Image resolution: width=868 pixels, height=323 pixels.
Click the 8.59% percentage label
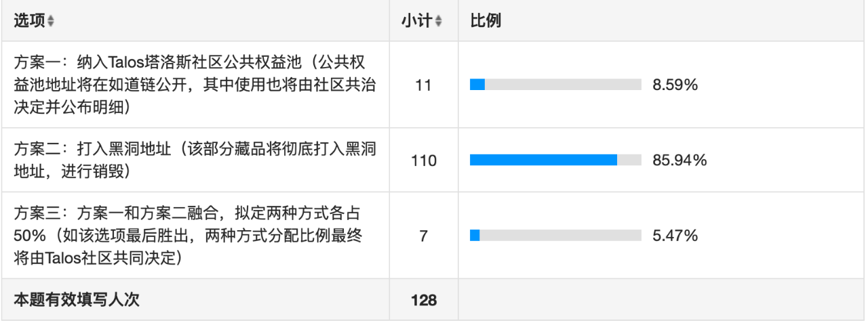click(675, 85)
